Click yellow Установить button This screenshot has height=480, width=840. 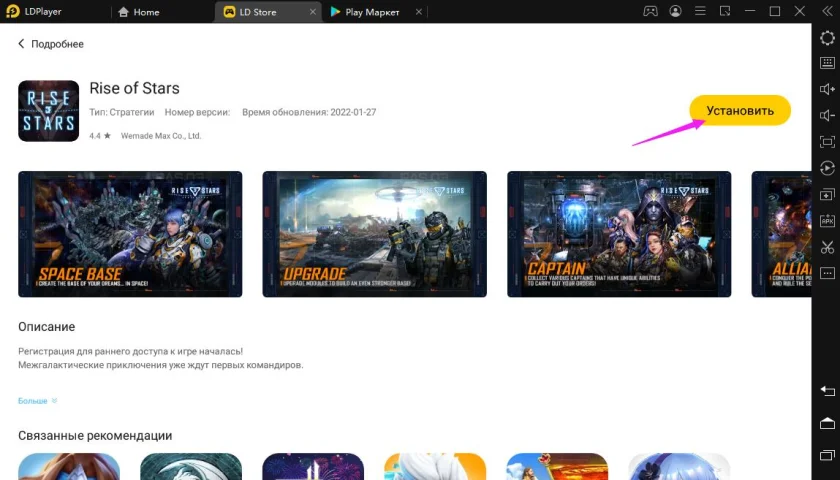point(740,110)
